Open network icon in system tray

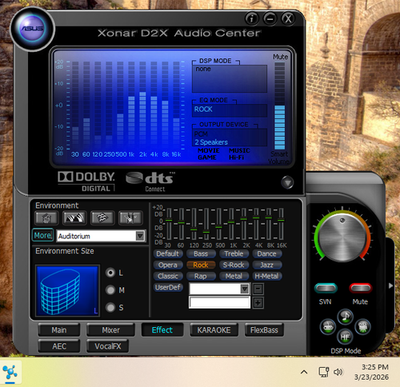coord(323,372)
